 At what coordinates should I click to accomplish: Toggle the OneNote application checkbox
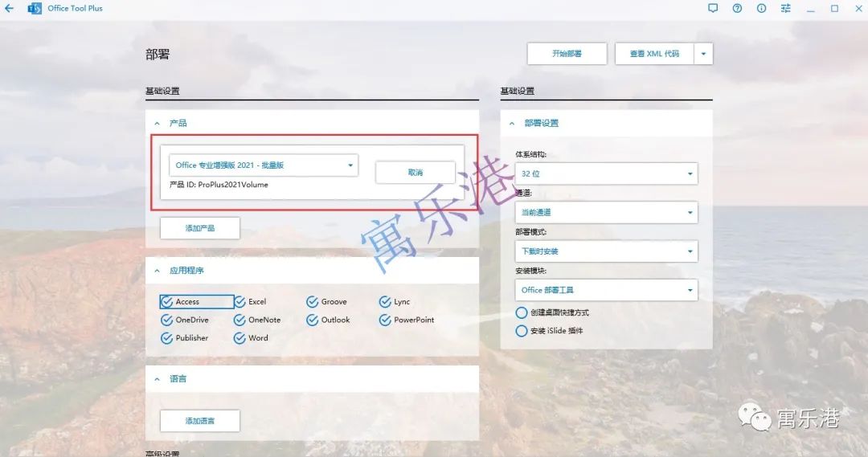click(x=240, y=320)
